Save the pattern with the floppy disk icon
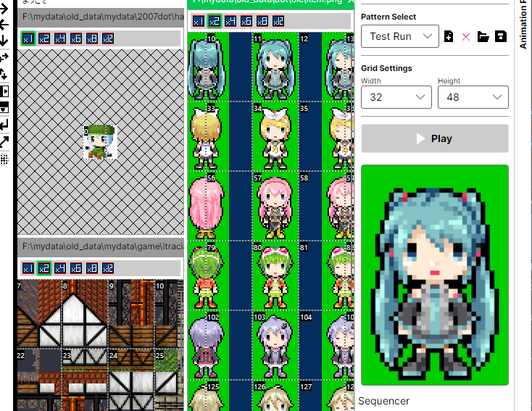532x411 pixels. (501, 36)
